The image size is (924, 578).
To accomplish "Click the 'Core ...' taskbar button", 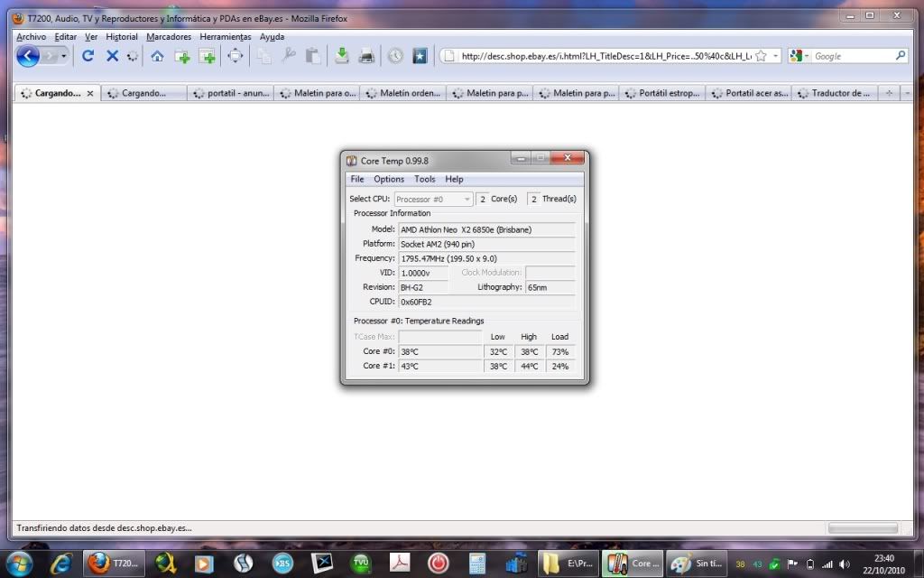I will click(x=633, y=564).
